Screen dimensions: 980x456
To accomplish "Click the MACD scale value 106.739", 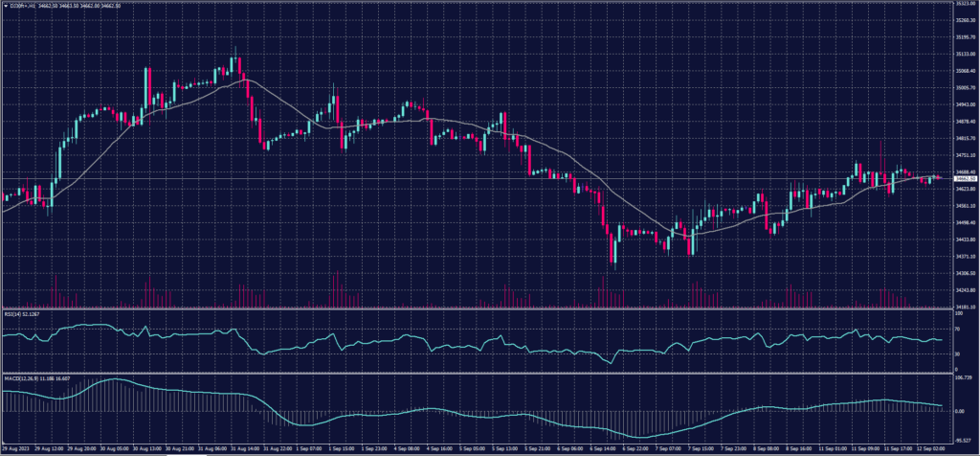I will 961,377.
